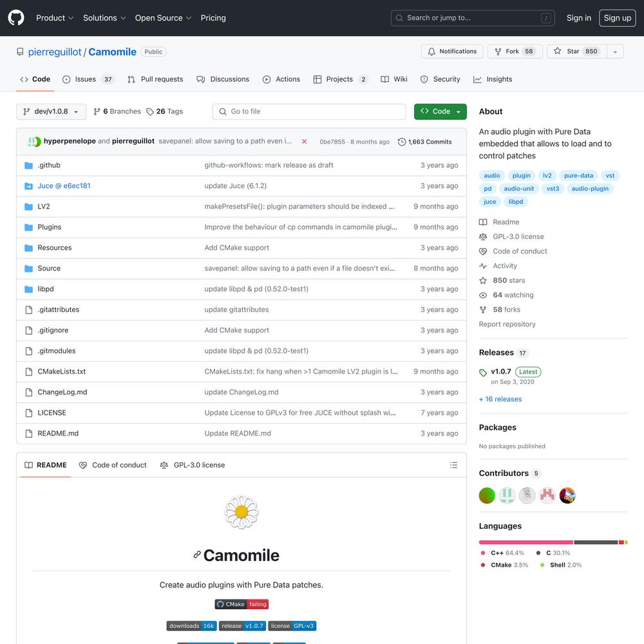This screenshot has height=644, width=644.
Task: Click the commit history clock icon
Action: pos(402,142)
